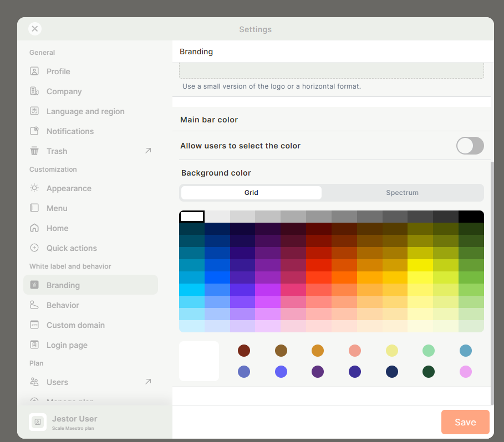The width and height of the screenshot is (504, 442).
Task: Pick the dark green preset circle
Action: 429,372
